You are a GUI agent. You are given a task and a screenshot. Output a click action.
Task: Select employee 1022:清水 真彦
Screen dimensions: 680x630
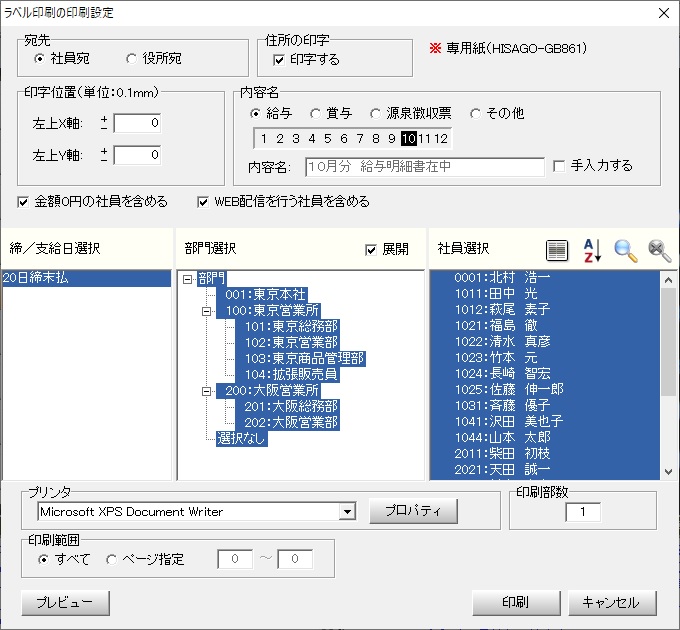pyautogui.click(x=545, y=342)
